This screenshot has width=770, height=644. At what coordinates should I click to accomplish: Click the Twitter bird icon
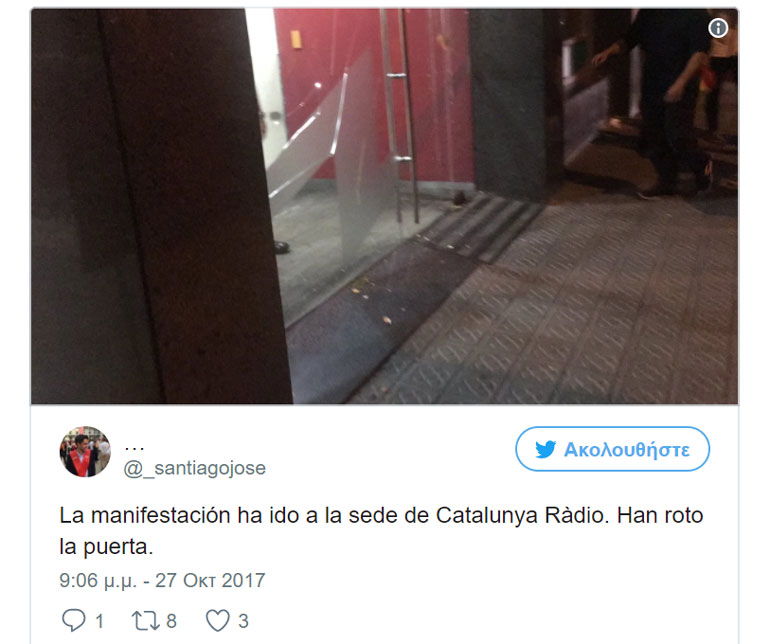pyautogui.click(x=545, y=449)
